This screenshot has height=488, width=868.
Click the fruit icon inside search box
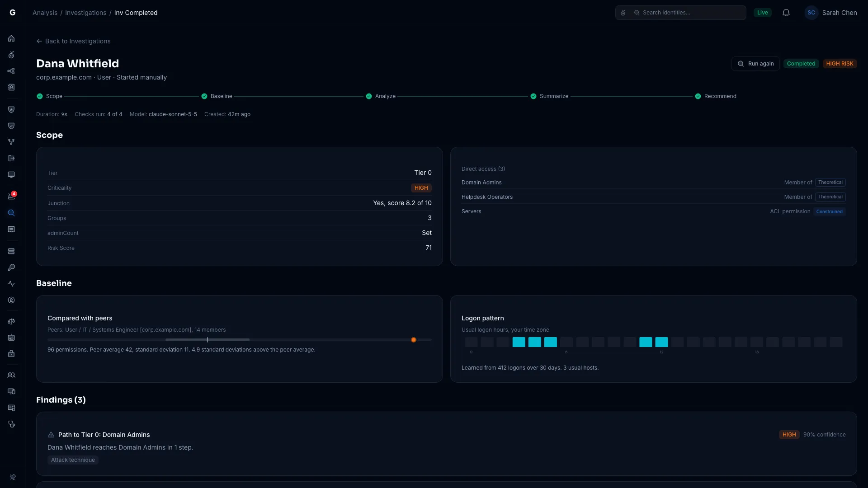tap(623, 13)
